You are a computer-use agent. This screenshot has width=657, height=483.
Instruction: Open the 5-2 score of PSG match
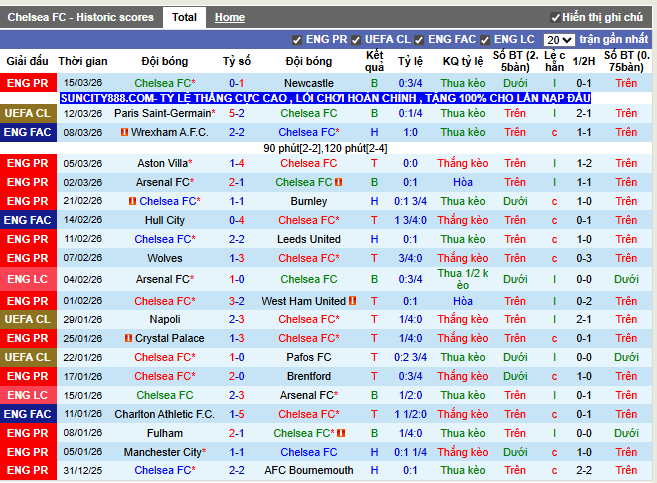point(237,113)
